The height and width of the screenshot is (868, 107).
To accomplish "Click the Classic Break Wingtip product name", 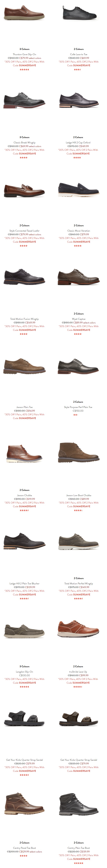I will (x=24, y=143).
